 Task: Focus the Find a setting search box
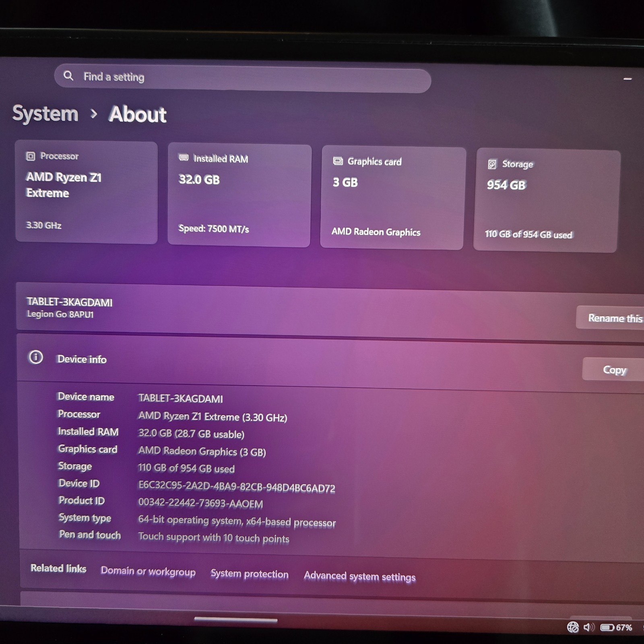coord(243,78)
